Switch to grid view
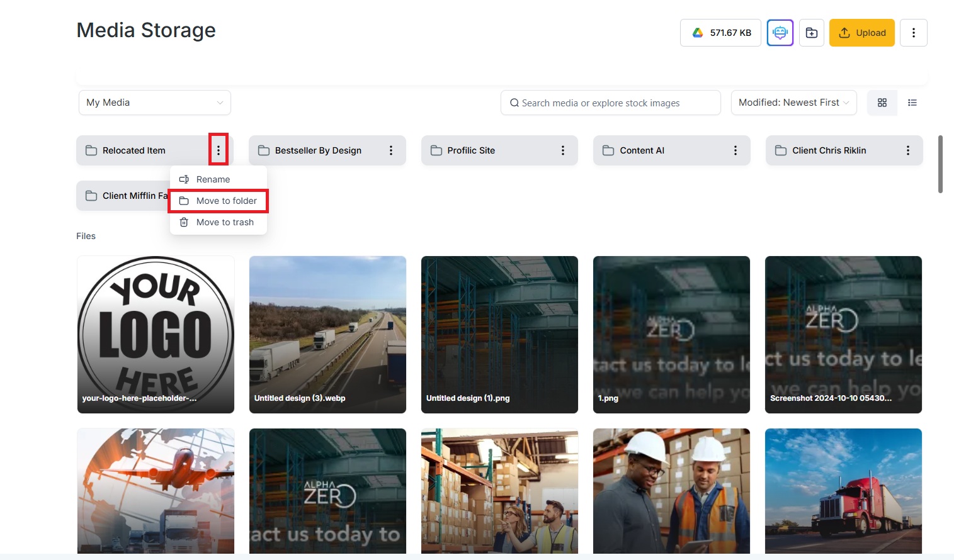The image size is (954, 560). [882, 103]
